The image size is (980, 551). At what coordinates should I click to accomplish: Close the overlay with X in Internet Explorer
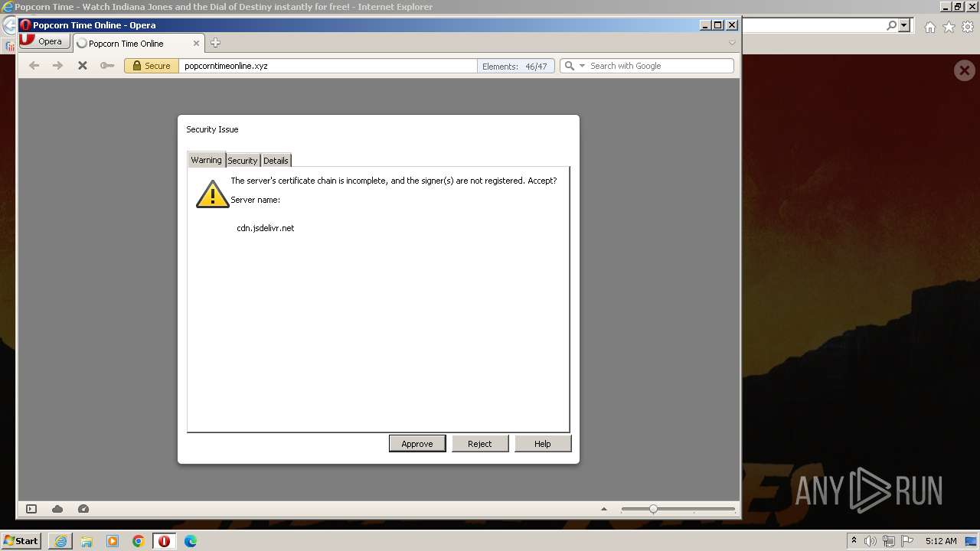point(965,70)
